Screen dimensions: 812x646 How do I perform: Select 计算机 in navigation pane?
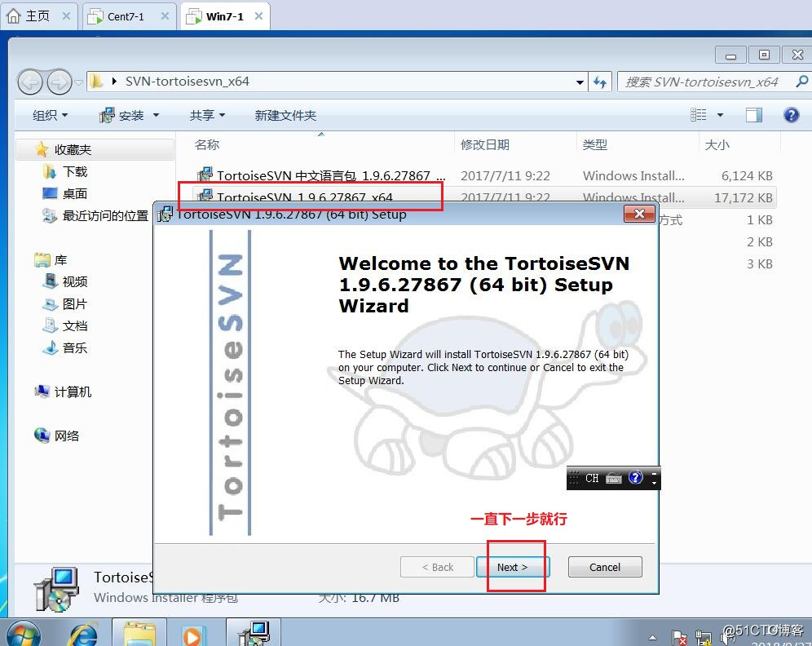[x=63, y=392]
